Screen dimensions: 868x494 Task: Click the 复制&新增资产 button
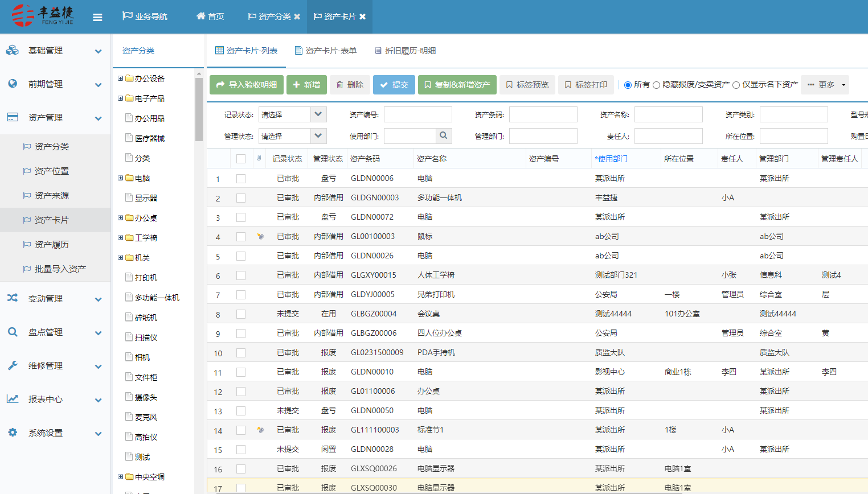(x=457, y=85)
